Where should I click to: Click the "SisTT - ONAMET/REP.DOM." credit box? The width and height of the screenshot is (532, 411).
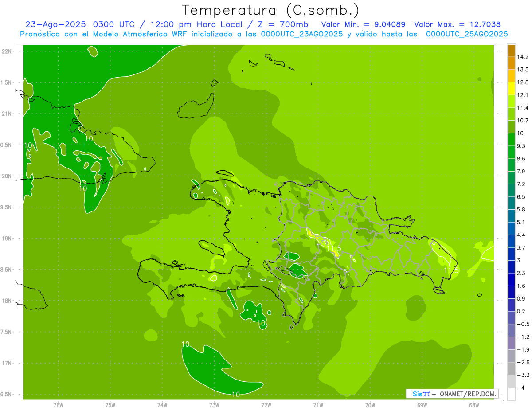pos(452,394)
